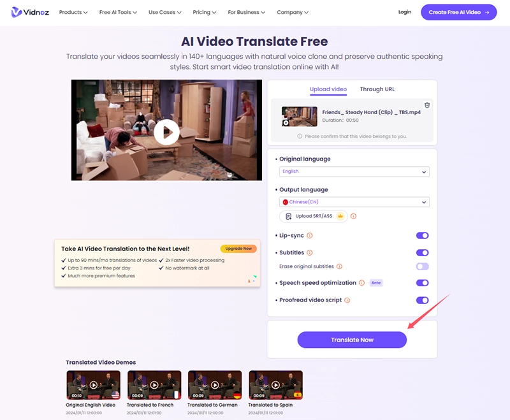The width and height of the screenshot is (510, 420).
Task: Click the info icon beside Subtitles
Action: click(310, 253)
